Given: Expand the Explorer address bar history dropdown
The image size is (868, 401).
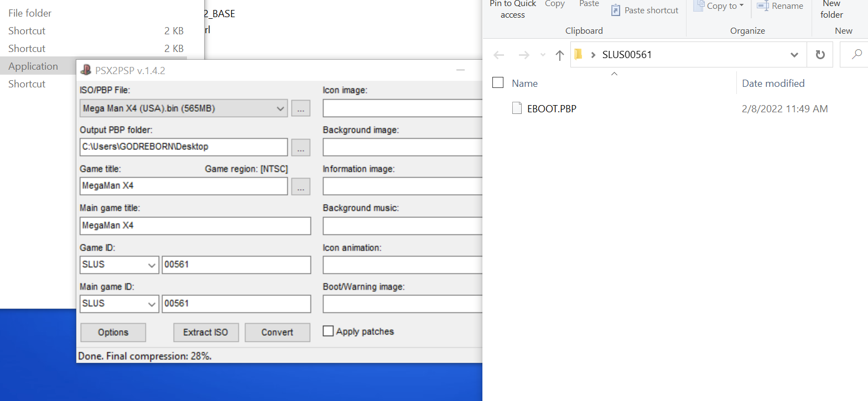Looking at the screenshot, I should [794, 55].
